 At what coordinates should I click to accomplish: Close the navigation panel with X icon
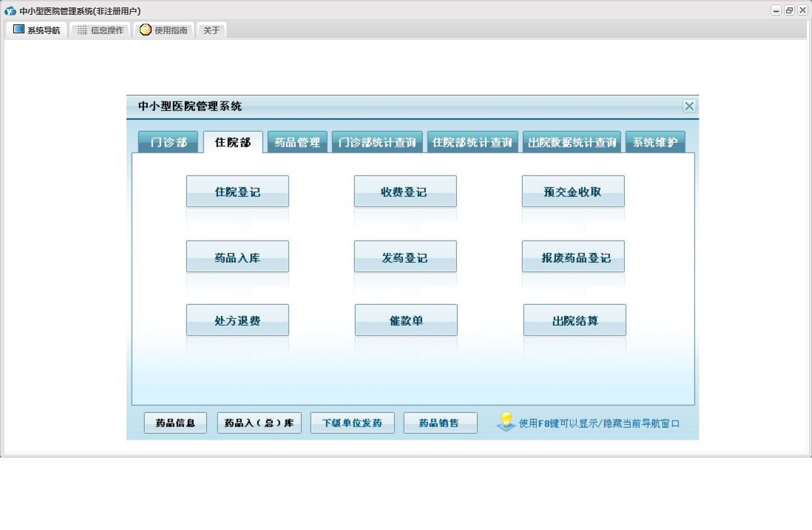click(x=689, y=106)
